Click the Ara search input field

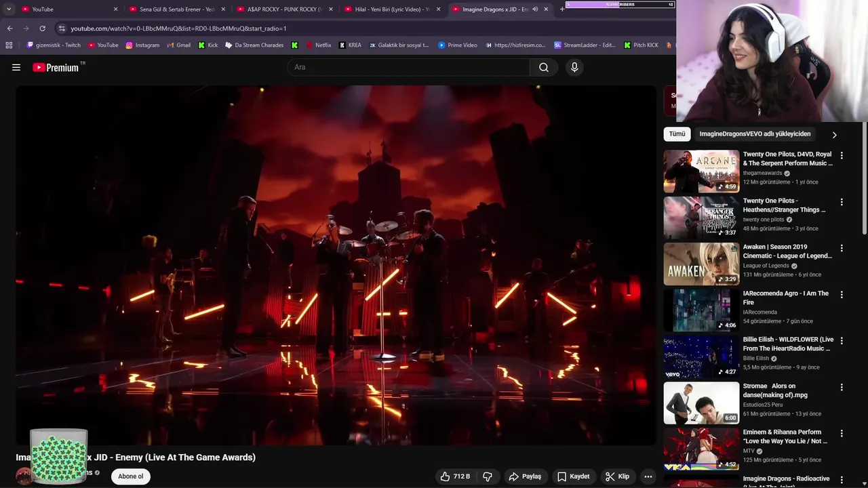[x=408, y=67]
